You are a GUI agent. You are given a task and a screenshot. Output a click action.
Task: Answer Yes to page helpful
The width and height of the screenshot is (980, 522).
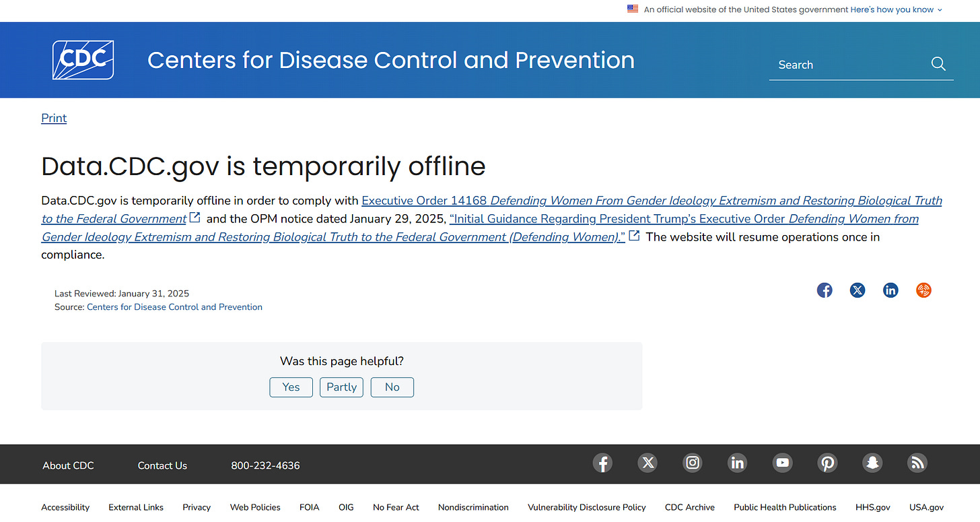pos(291,387)
